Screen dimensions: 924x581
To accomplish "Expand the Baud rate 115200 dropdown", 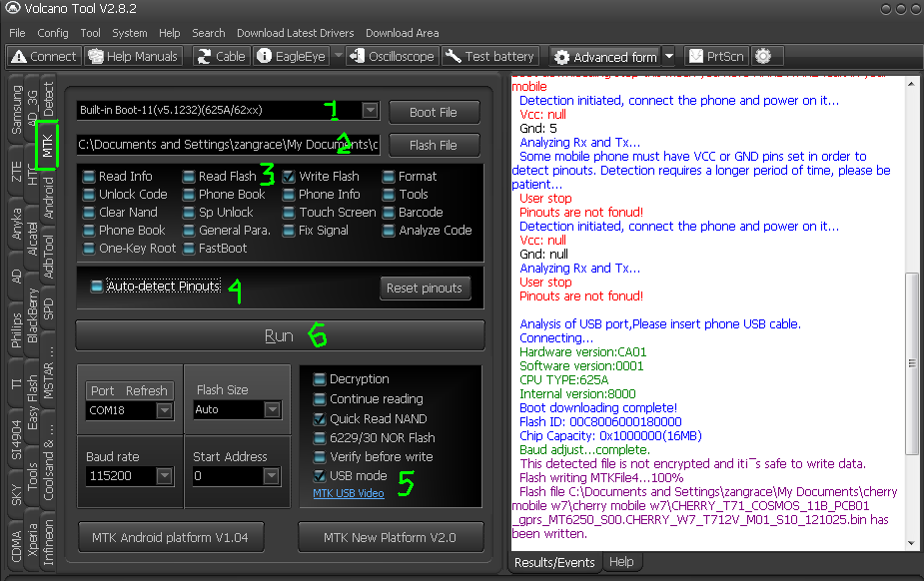I will [x=165, y=477].
